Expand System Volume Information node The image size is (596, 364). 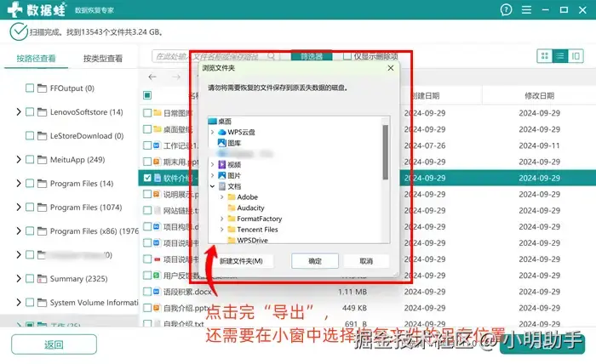click(x=18, y=303)
